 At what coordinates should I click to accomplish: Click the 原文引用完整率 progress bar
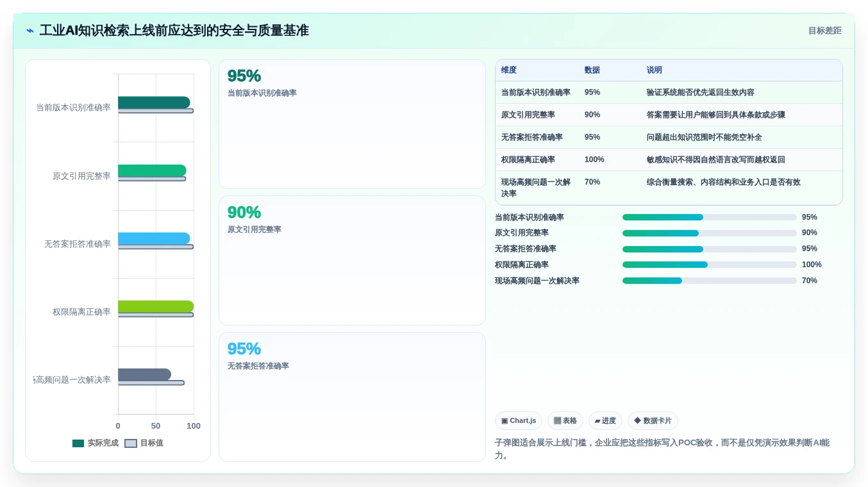click(710, 233)
